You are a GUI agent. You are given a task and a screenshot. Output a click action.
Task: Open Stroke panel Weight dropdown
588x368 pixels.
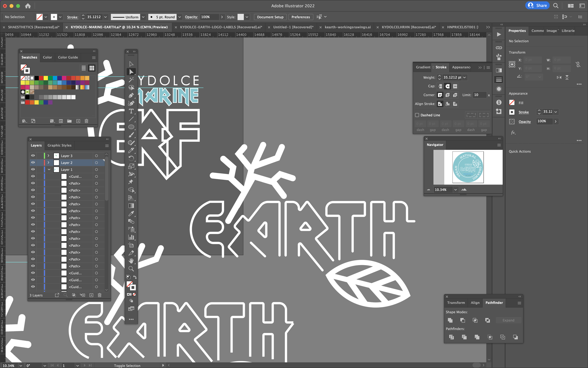click(x=465, y=77)
